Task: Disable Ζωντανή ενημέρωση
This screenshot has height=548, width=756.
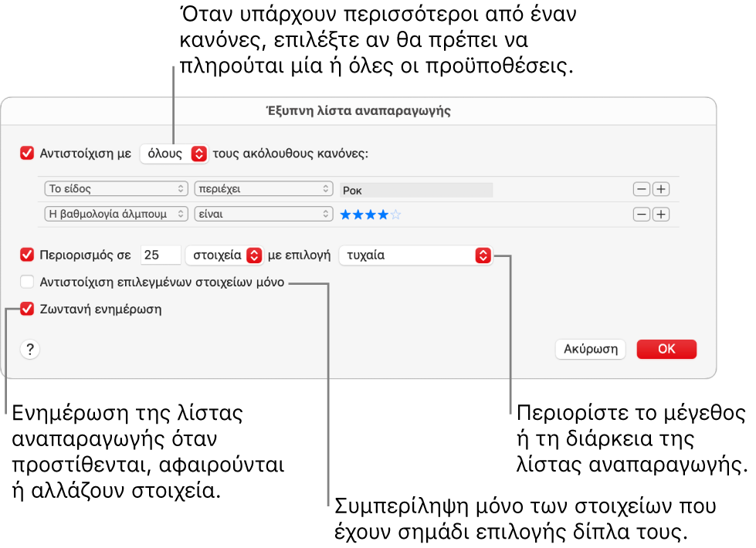Action: point(26,309)
